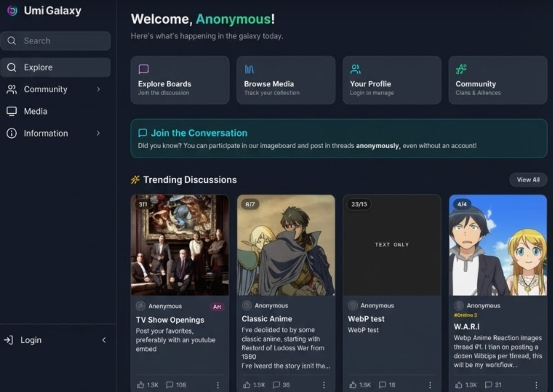This screenshot has height=392, width=553.
Task: Expand the Information sidebar submenu chevron
Action: (98, 133)
